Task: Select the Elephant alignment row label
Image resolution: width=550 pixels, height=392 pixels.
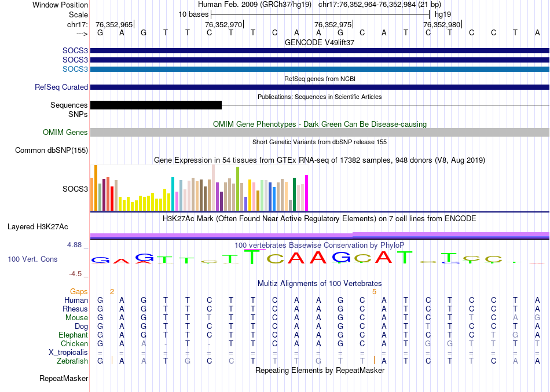Action: 74,335
